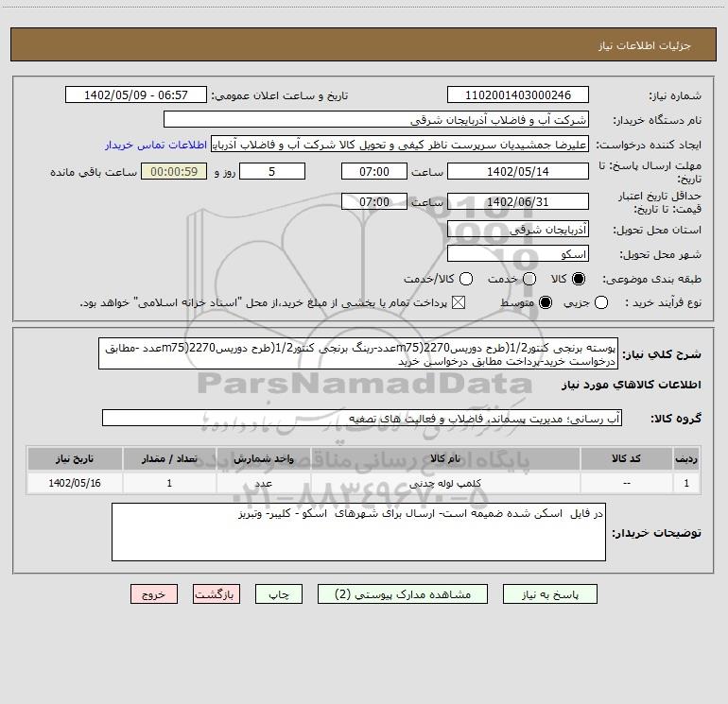The width and height of the screenshot is (728, 704).
Task: Click the unit cell عدد in table
Action: 263,483
